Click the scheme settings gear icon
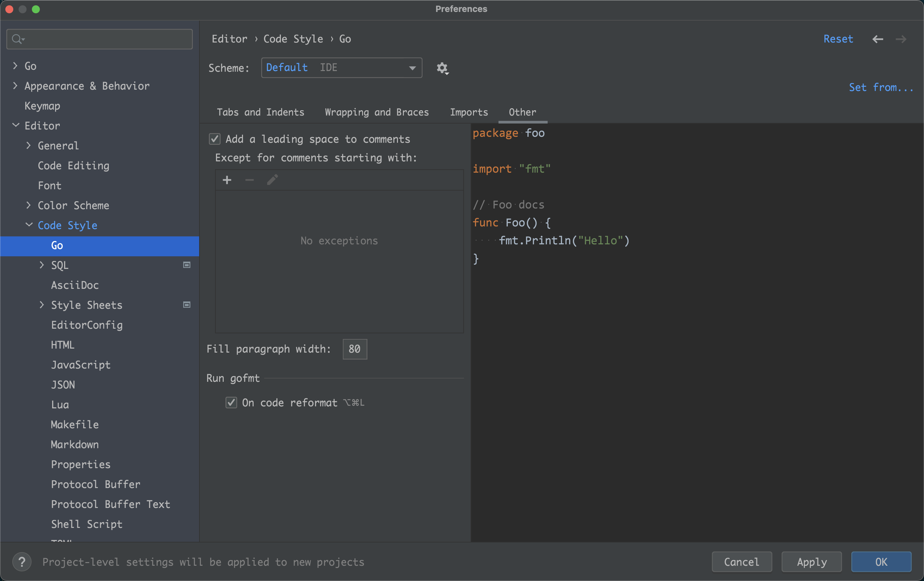This screenshot has height=581, width=924. [x=442, y=68]
